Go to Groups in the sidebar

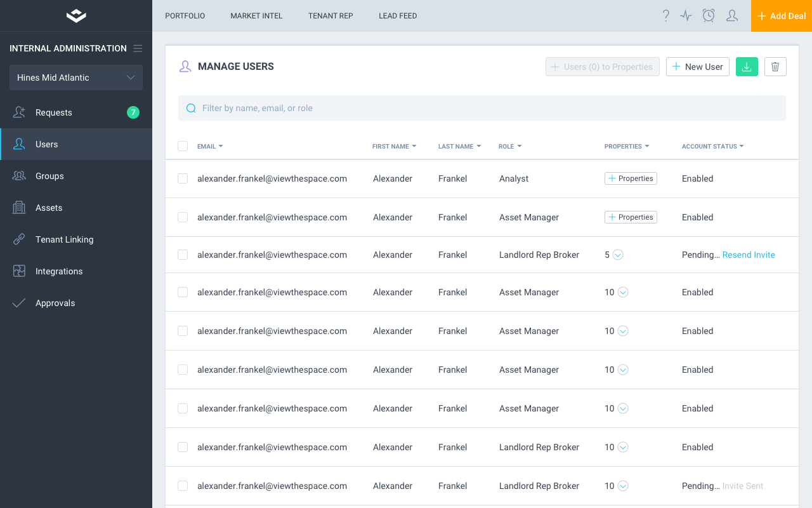pos(49,176)
